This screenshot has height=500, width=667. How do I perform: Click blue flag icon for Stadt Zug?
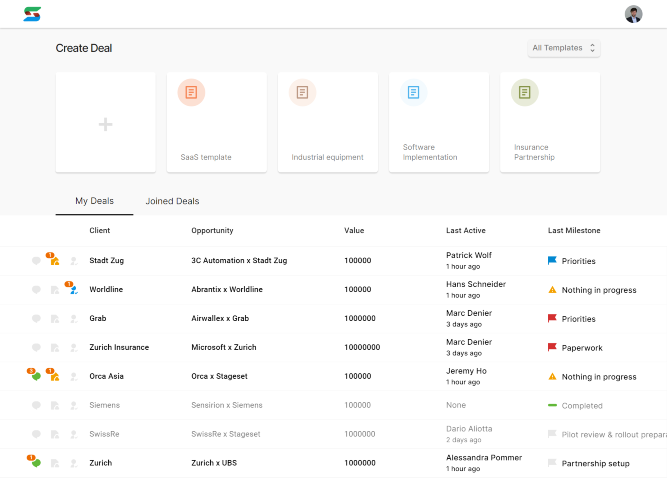[x=552, y=260]
